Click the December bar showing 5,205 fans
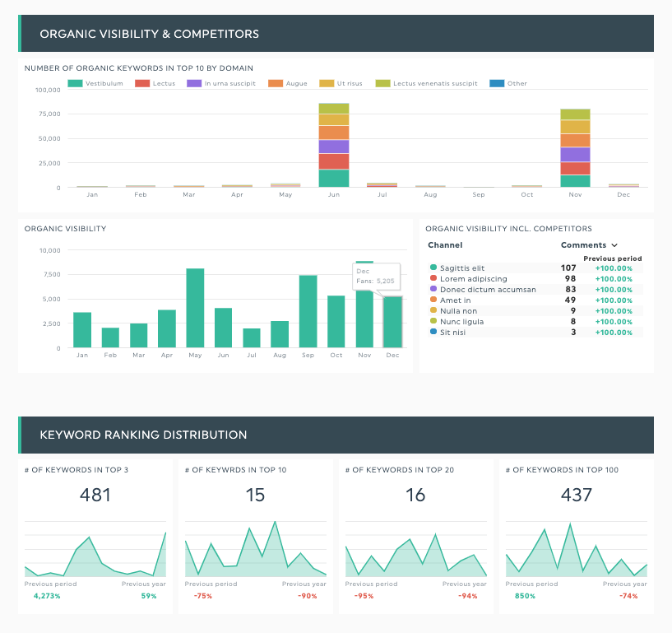The height and width of the screenshot is (633, 672). point(392,321)
